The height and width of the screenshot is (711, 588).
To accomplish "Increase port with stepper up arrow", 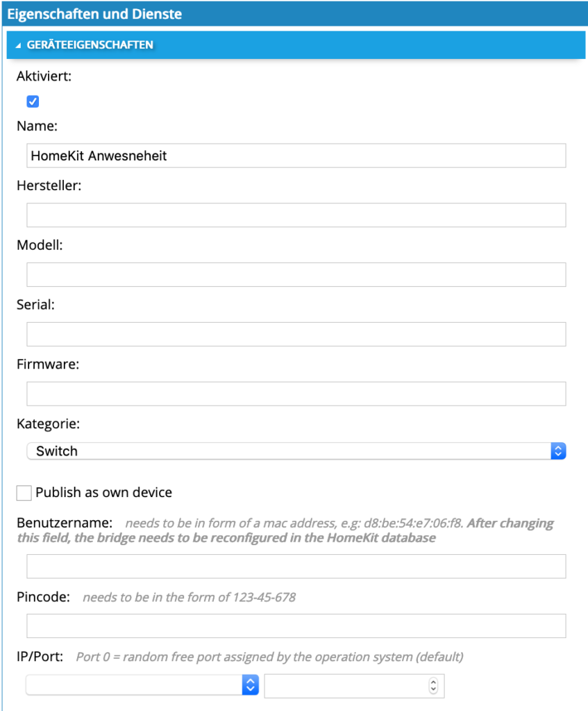I will (x=433, y=682).
